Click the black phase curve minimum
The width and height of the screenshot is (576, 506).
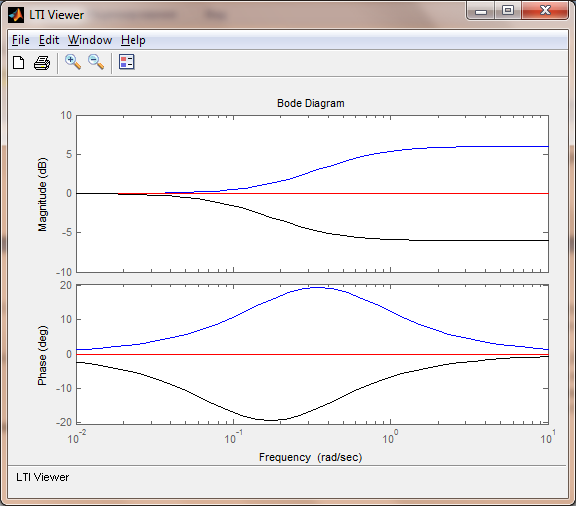[271, 420]
